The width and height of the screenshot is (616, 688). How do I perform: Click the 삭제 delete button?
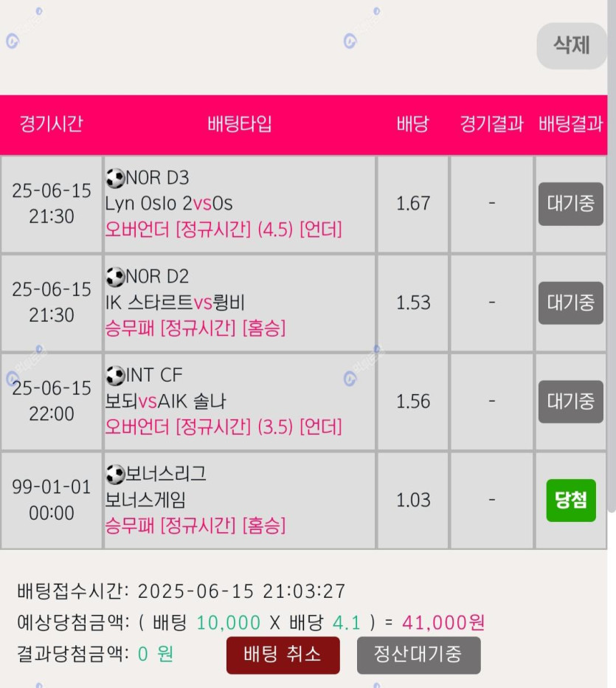point(571,46)
